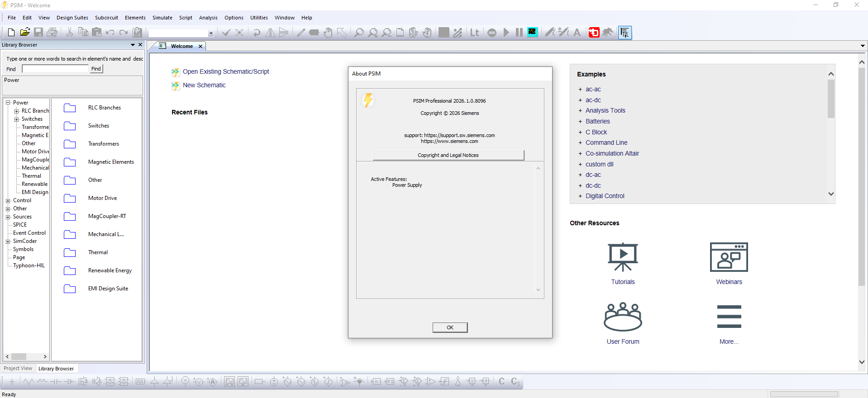The height and width of the screenshot is (398, 868).
Task: Click the Zoom In magnifier icon
Action: click(x=372, y=32)
